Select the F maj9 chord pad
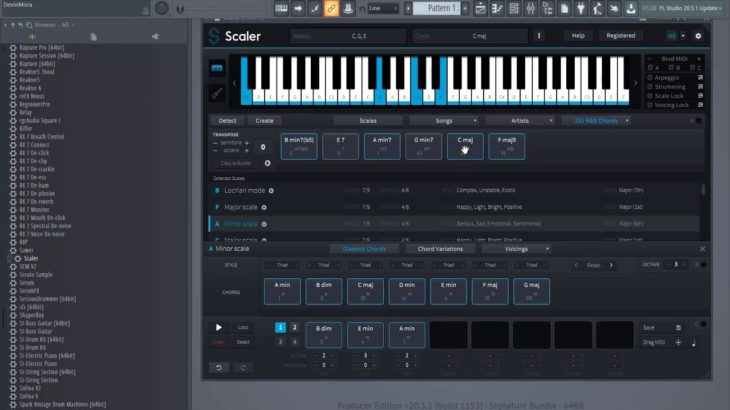The height and width of the screenshot is (410, 730). click(507, 146)
